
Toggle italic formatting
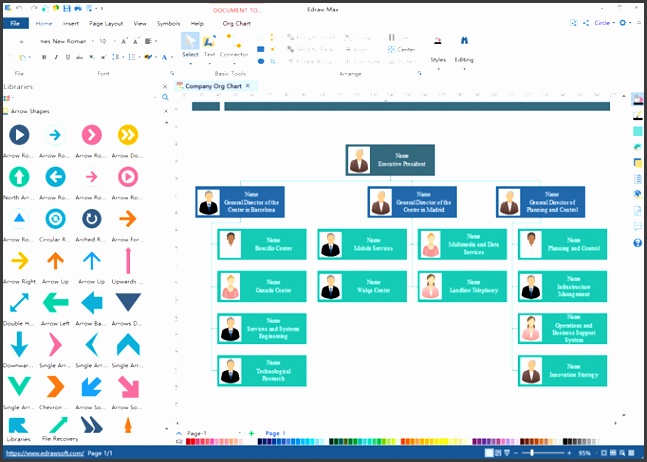click(56, 57)
